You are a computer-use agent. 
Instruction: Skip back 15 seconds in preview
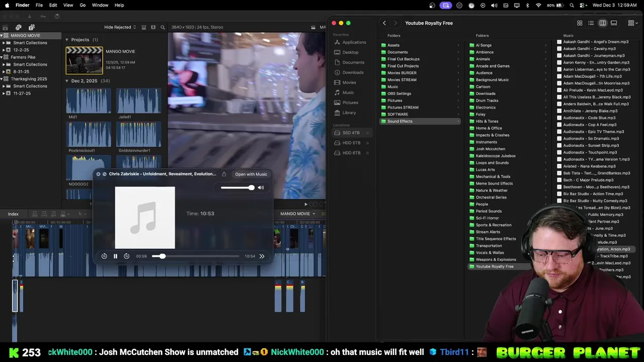point(104,256)
